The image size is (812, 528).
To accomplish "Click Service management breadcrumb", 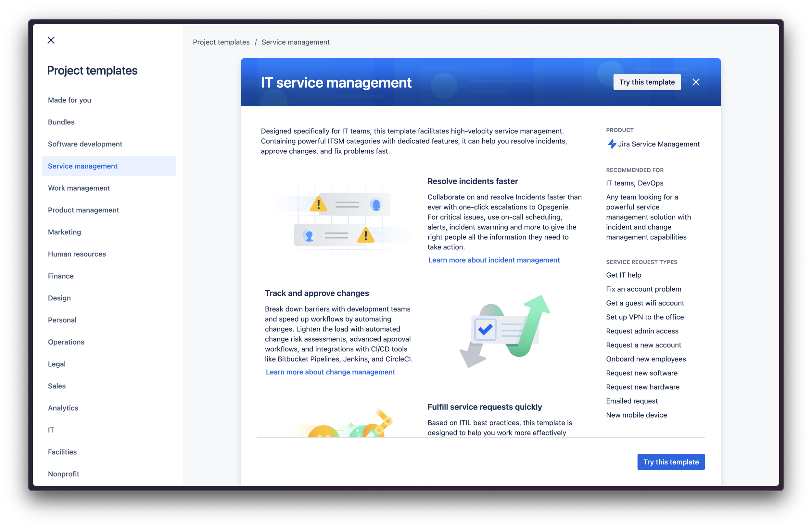I will 295,42.
